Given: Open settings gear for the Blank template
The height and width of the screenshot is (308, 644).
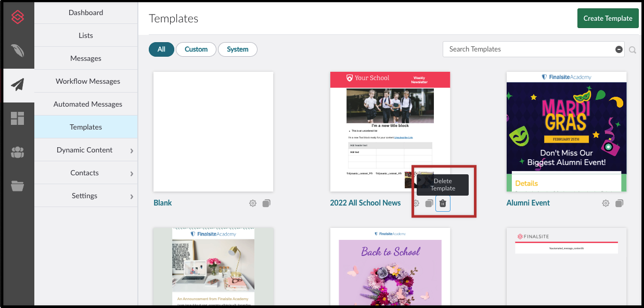Looking at the screenshot, I should (253, 203).
